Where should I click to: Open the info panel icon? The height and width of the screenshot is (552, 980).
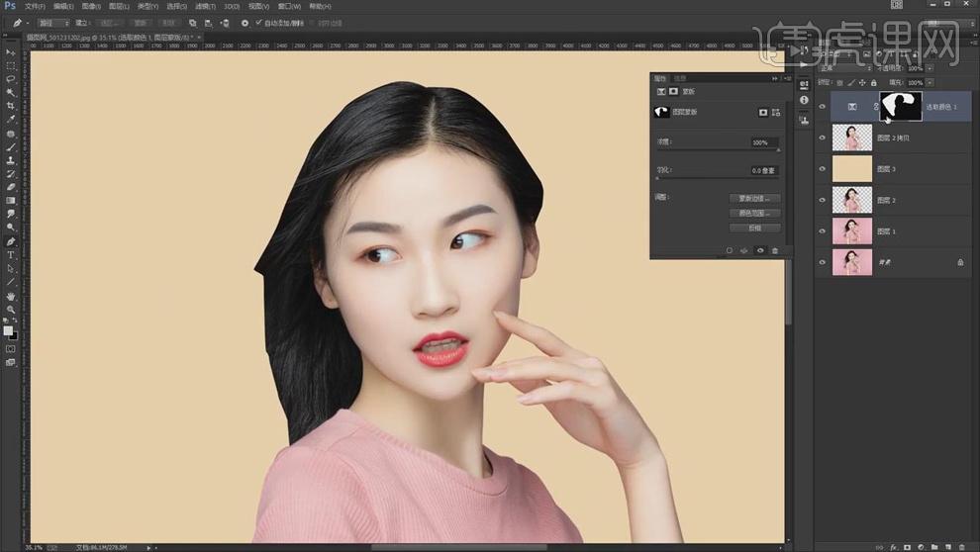804,100
